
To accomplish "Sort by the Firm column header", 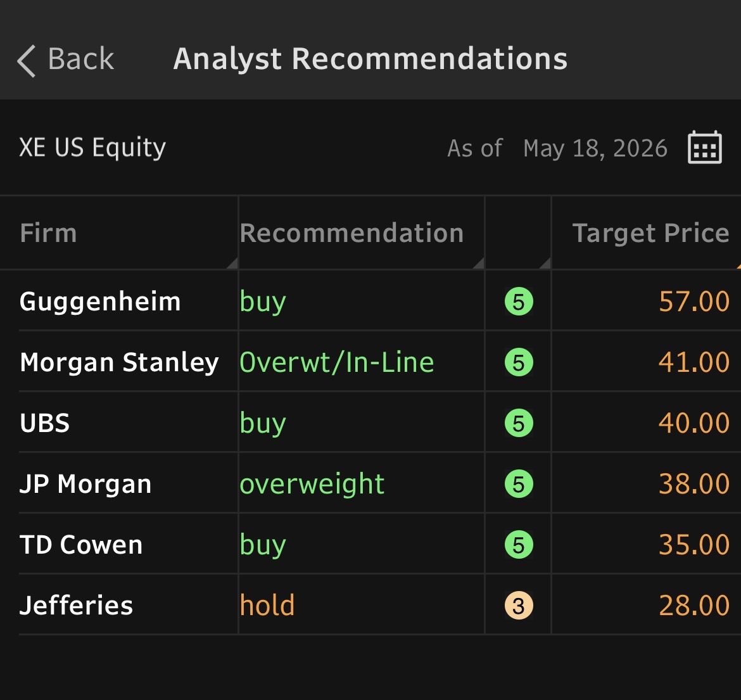I will (119, 233).
